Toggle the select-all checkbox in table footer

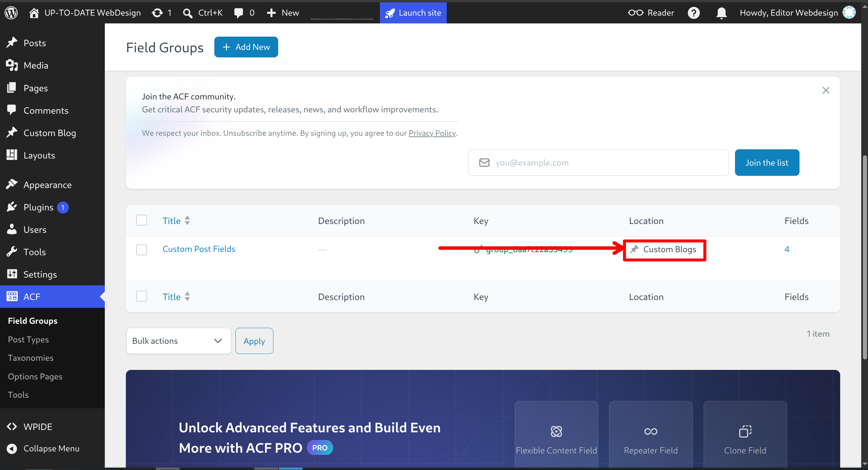point(141,296)
